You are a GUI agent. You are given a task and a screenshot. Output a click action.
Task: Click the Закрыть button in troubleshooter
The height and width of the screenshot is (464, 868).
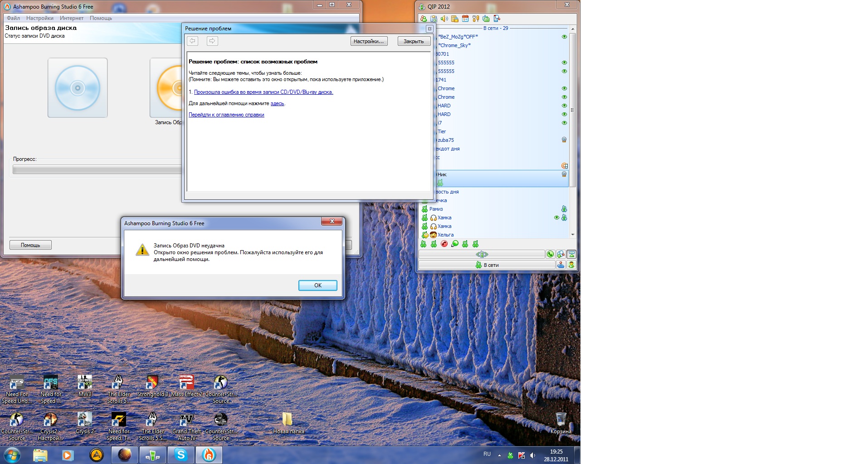(414, 41)
